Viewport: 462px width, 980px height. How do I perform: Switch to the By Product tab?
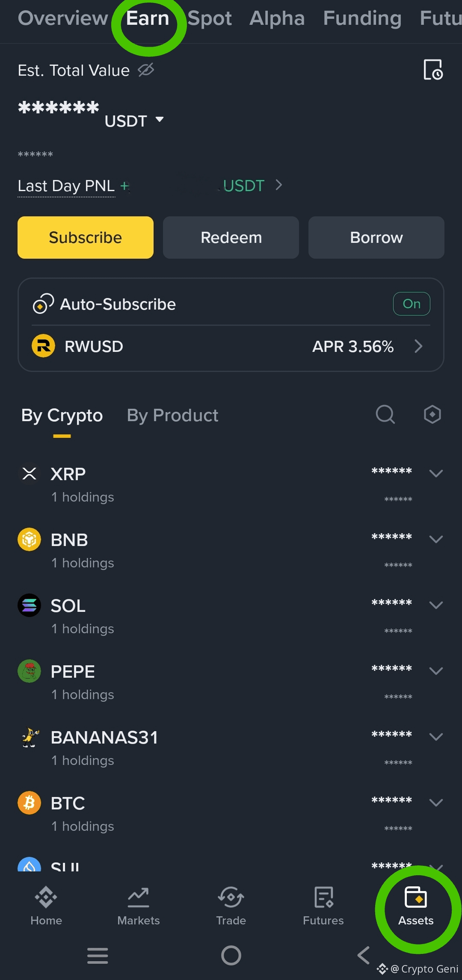pos(172,416)
